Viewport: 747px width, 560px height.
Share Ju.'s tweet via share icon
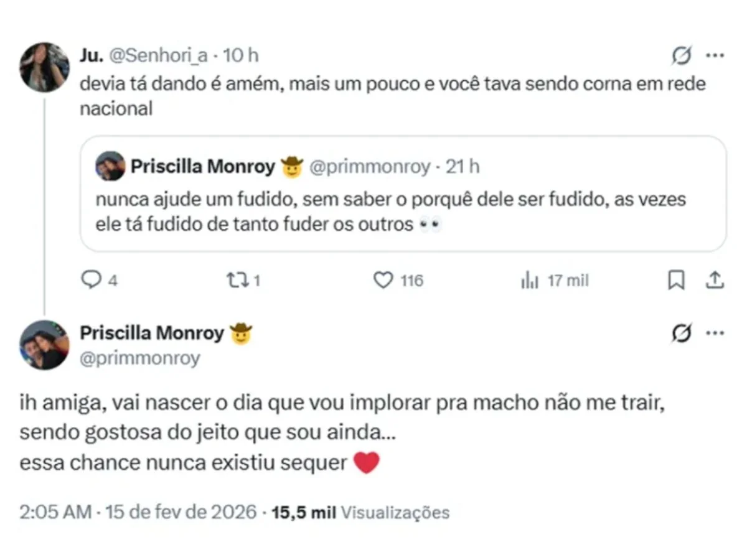pyautogui.click(x=715, y=281)
